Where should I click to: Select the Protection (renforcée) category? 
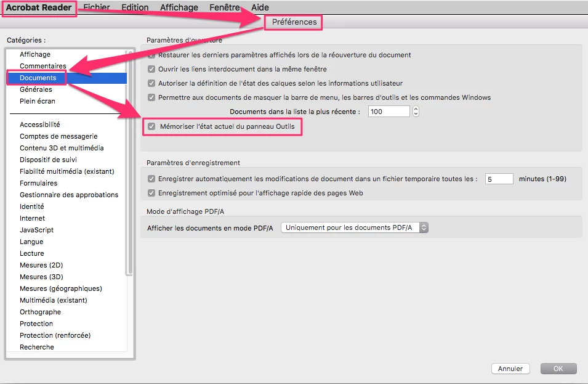[55, 335]
